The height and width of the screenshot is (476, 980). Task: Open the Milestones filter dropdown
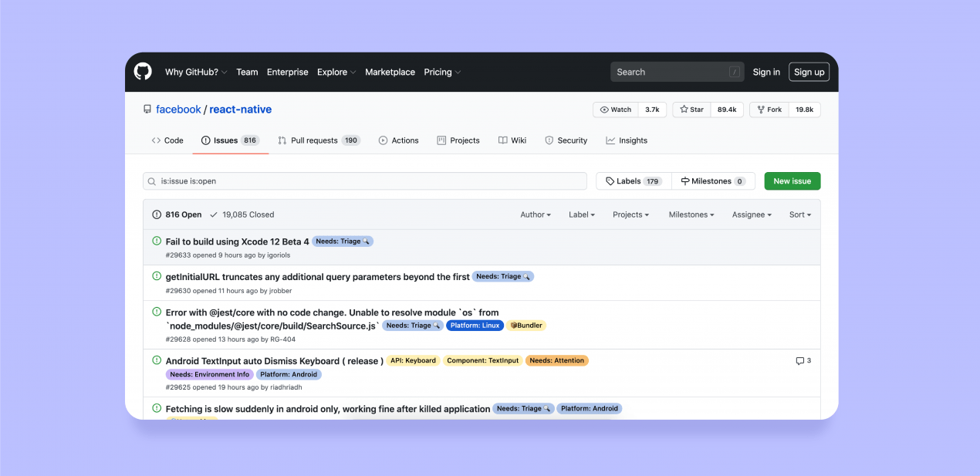pyautogui.click(x=691, y=214)
